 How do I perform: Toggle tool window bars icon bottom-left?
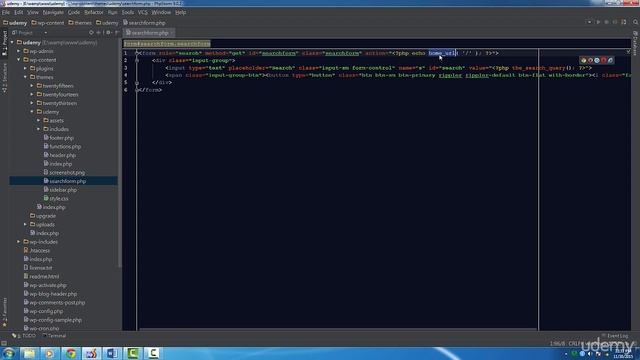point(4,343)
